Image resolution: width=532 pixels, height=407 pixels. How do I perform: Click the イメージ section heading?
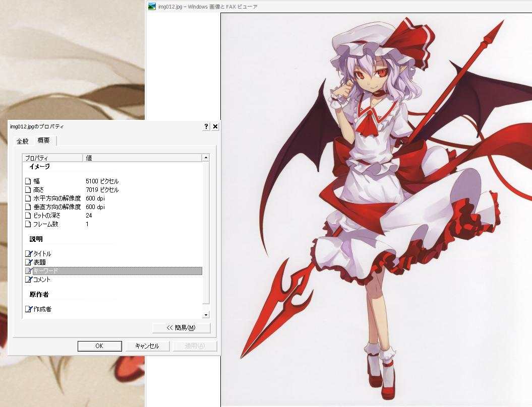click(39, 166)
